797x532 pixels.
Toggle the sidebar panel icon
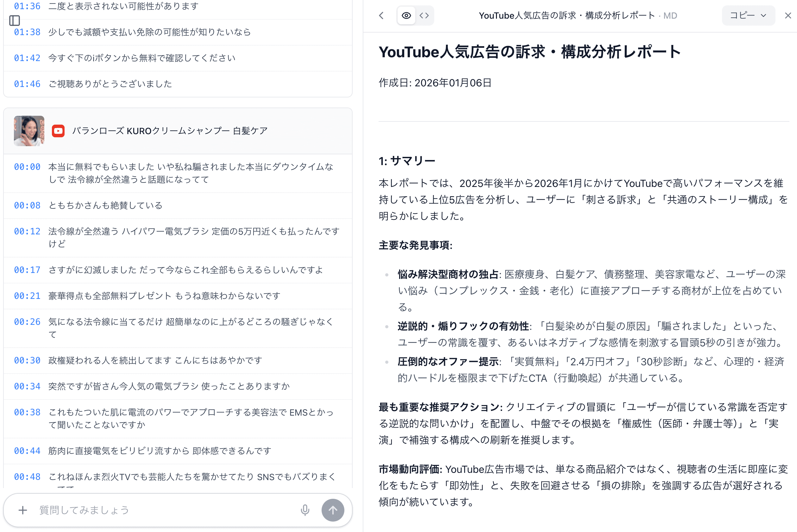pos(15,20)
